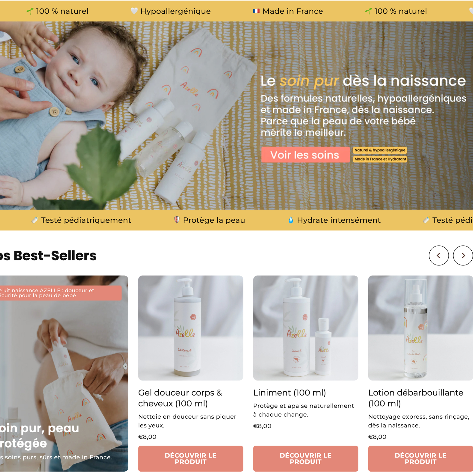473x476 pixels.
Task: Click the water drop icon beside Hydrate intensément
Action: coord(291,220)
